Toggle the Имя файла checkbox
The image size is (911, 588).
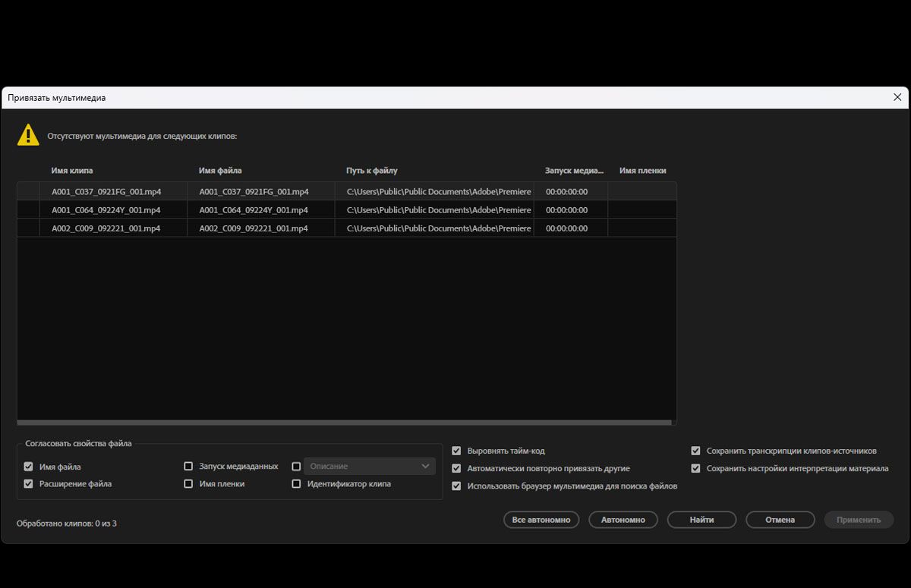pos(28,467)
